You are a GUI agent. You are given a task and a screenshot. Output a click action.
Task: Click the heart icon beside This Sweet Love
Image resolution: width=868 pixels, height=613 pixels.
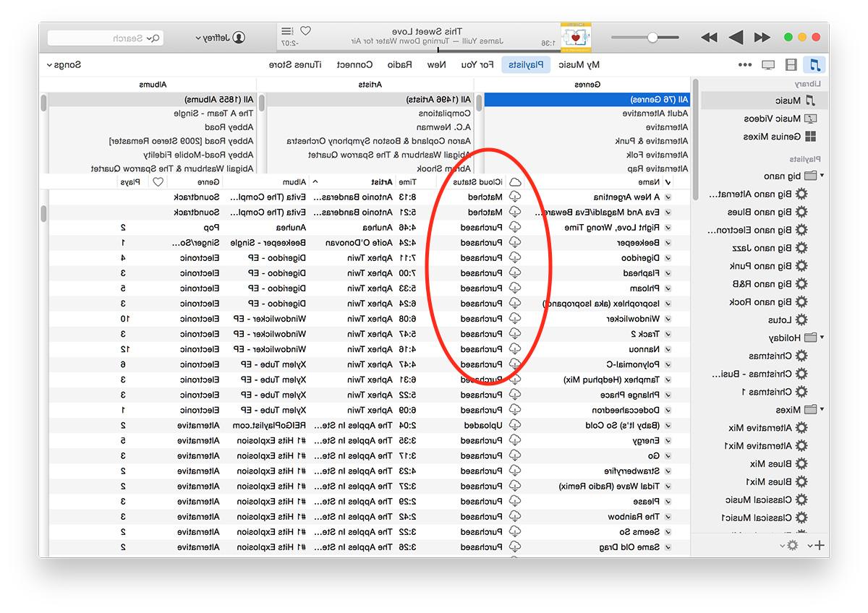tap(305, 31)
